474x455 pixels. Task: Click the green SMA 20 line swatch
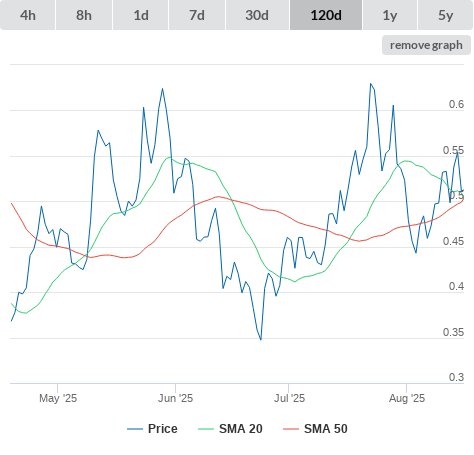click(x=206, y=429)
